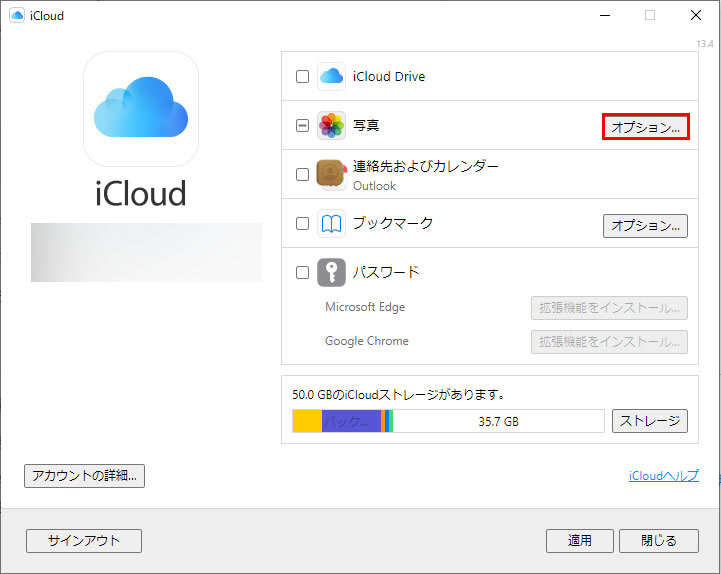Open オプション for ブックマーク
The height and width of the screenshot is (574, 721).
point(646,225)
